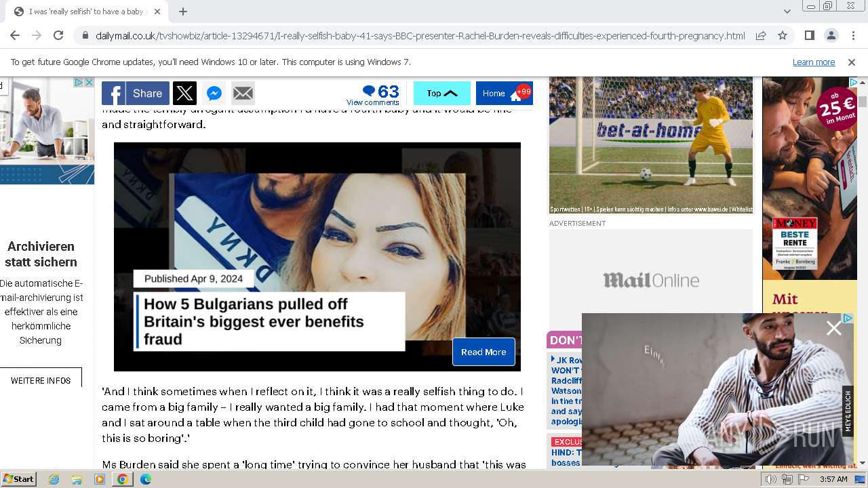868x488 pixels.
Task: Open the Mail Online placeholder ad
Action: pos(651,280)
